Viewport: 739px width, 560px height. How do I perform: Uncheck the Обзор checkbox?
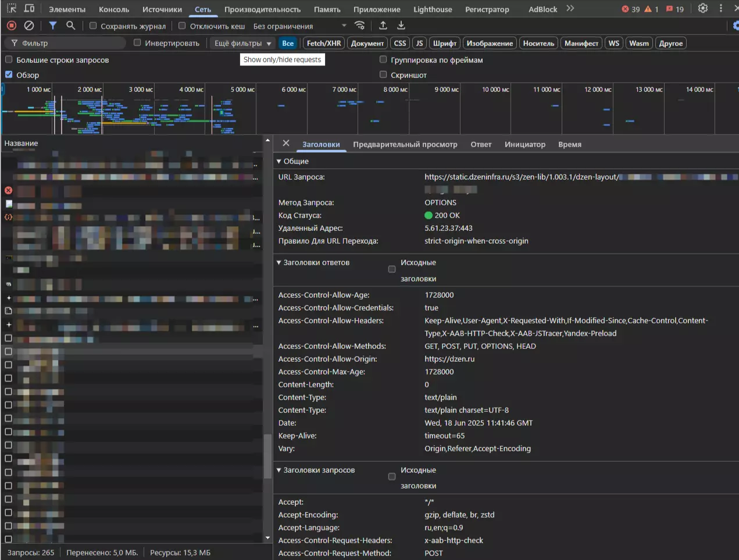click(x=9, y=74)
